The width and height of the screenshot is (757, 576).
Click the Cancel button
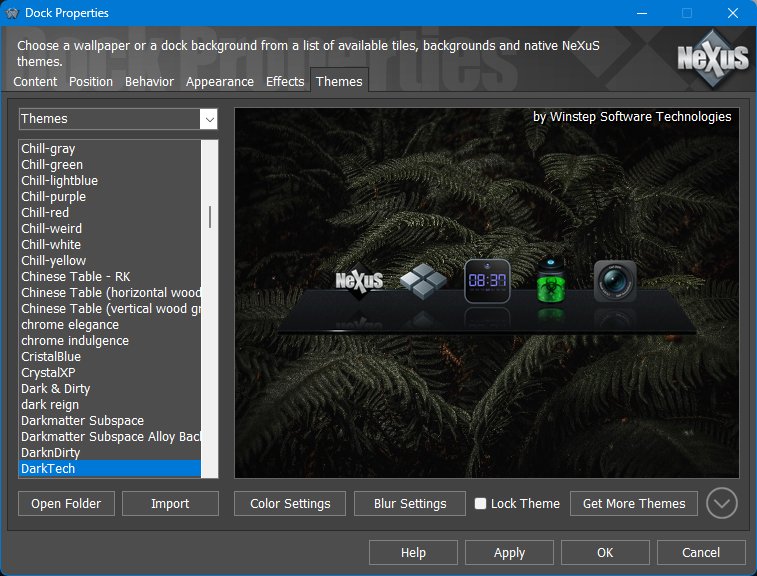pos(701,552)
